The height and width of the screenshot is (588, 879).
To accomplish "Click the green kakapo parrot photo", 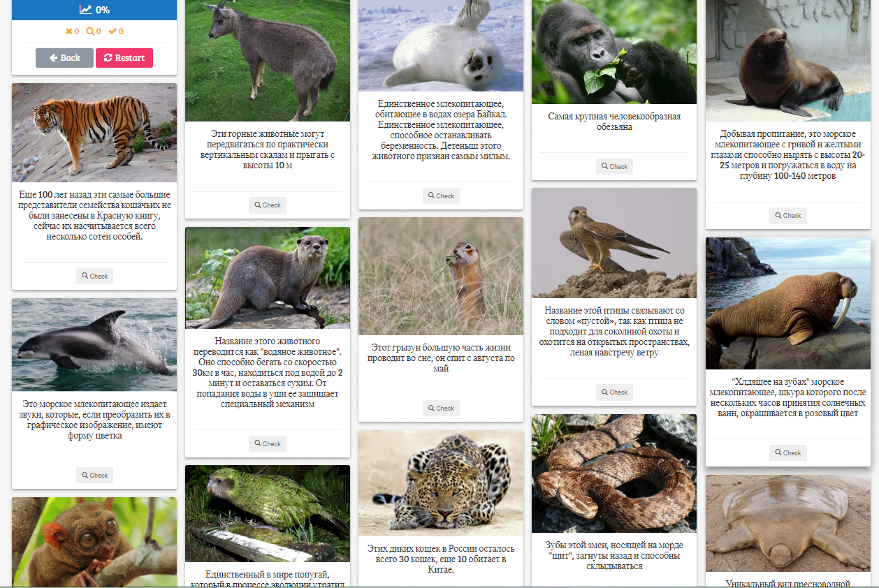I will (x=268, y=514).
